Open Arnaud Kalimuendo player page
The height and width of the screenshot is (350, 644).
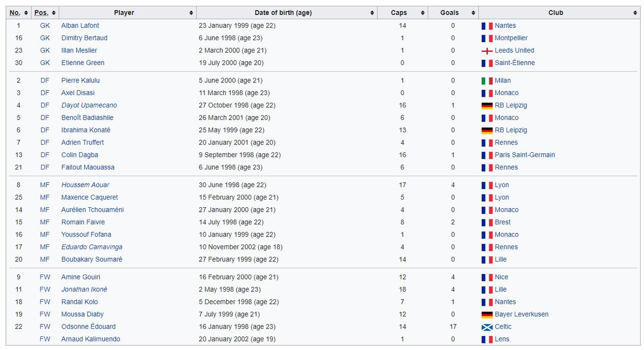tap(91, 339)
